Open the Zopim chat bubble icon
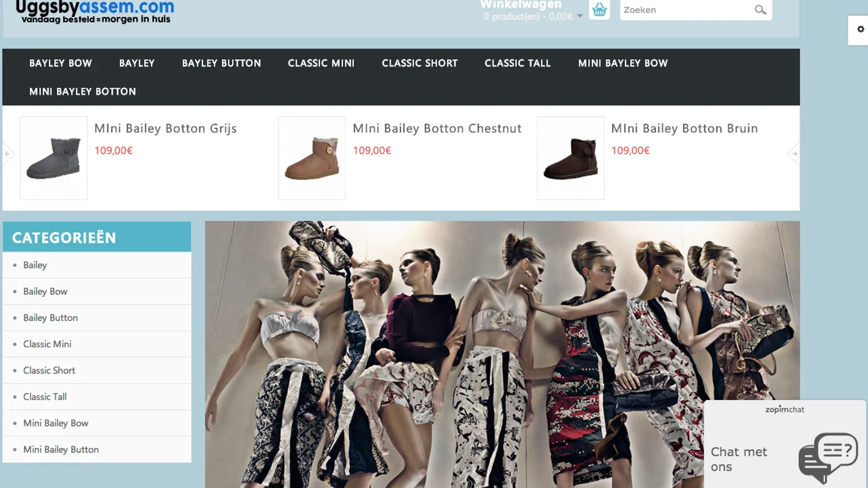 tap(828, 456)
